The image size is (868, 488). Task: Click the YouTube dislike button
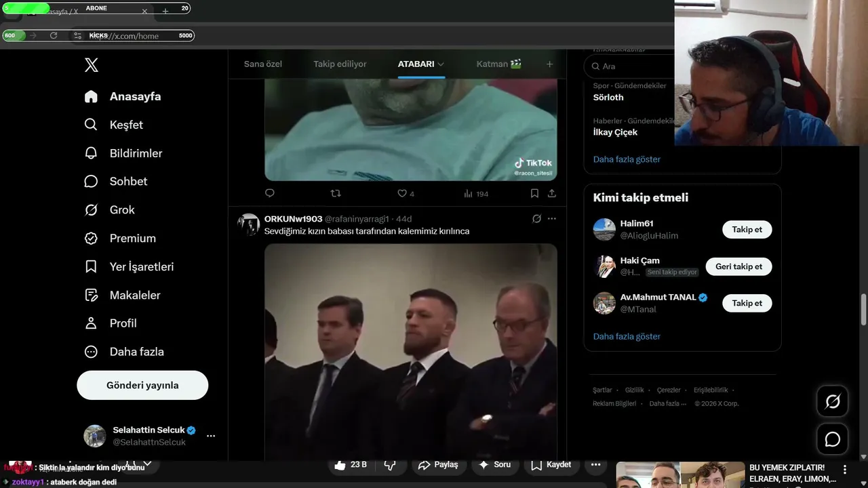390,465
